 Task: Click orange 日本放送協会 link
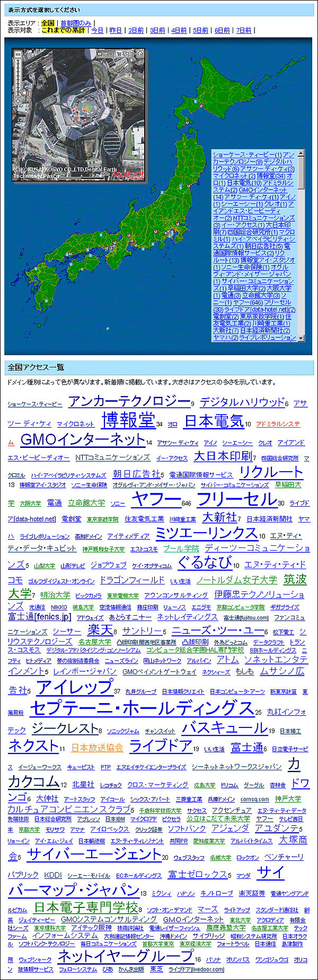click(98, 748)
